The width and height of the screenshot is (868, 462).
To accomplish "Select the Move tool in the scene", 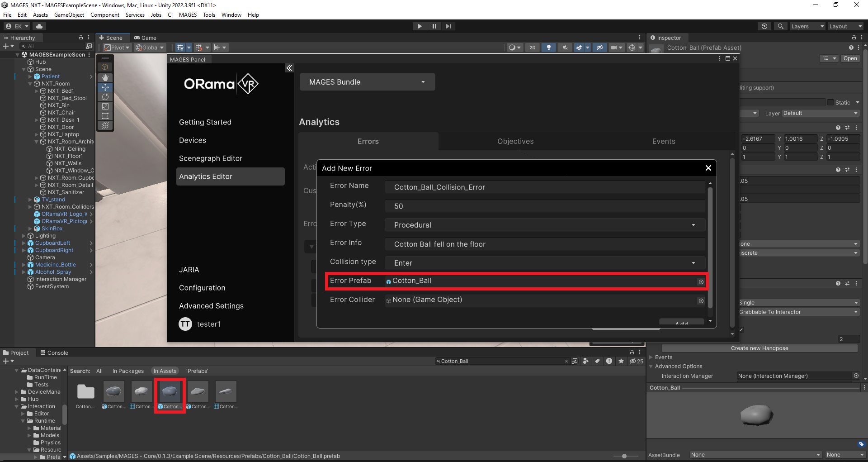I will point(105,87).
